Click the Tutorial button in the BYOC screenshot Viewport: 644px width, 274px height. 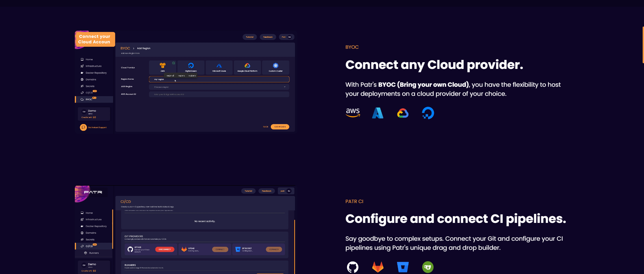click(250, 37)
